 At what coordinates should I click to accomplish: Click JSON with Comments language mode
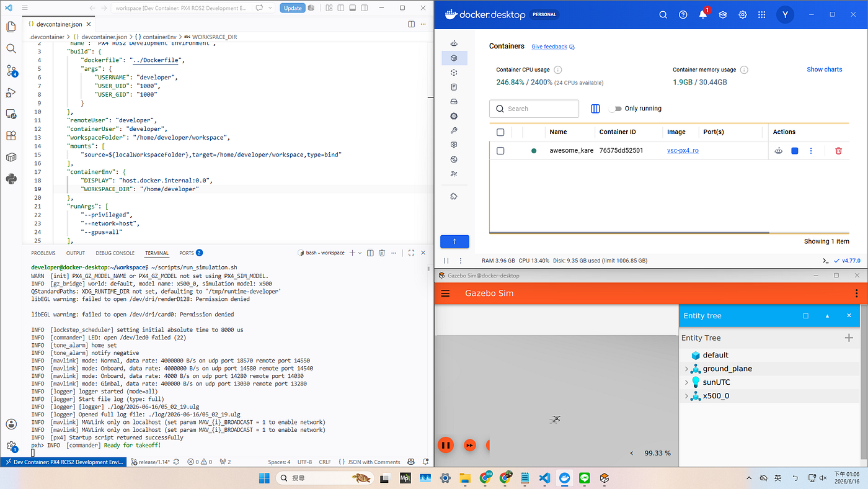(370, 462)
